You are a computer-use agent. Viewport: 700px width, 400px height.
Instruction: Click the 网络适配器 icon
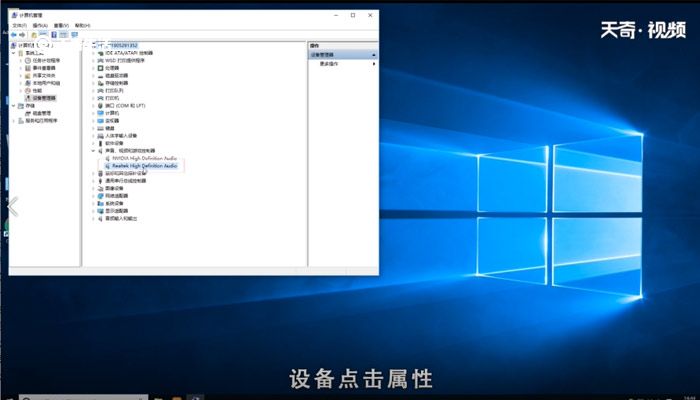coord(100,196)
